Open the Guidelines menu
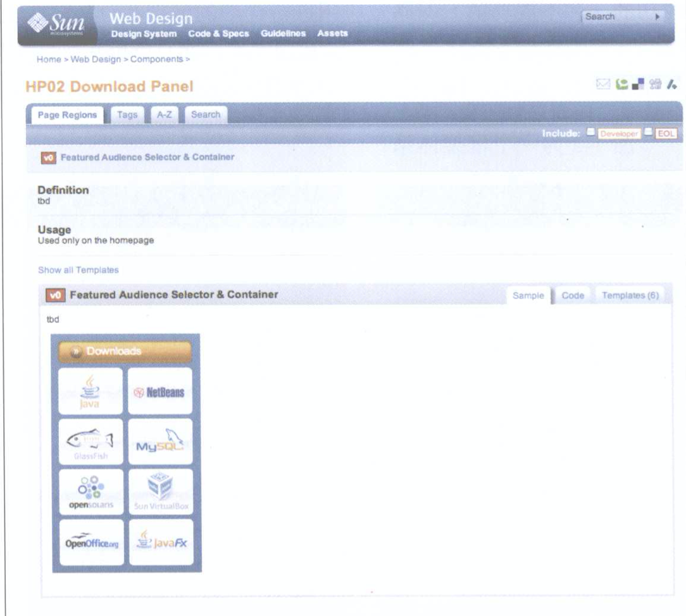 (283, 34)
